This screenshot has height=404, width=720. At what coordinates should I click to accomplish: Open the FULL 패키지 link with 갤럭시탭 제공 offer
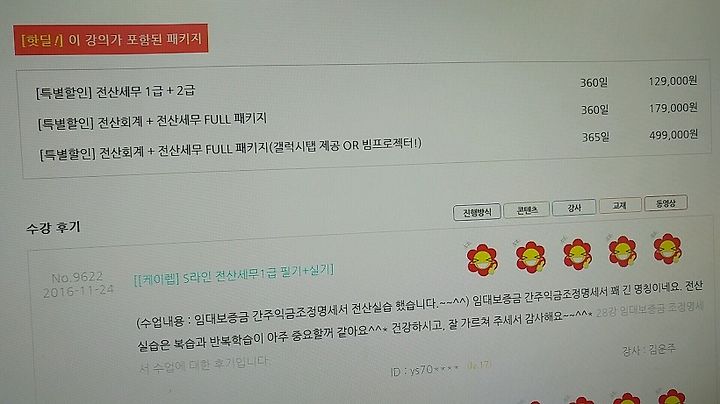[231, 149]
